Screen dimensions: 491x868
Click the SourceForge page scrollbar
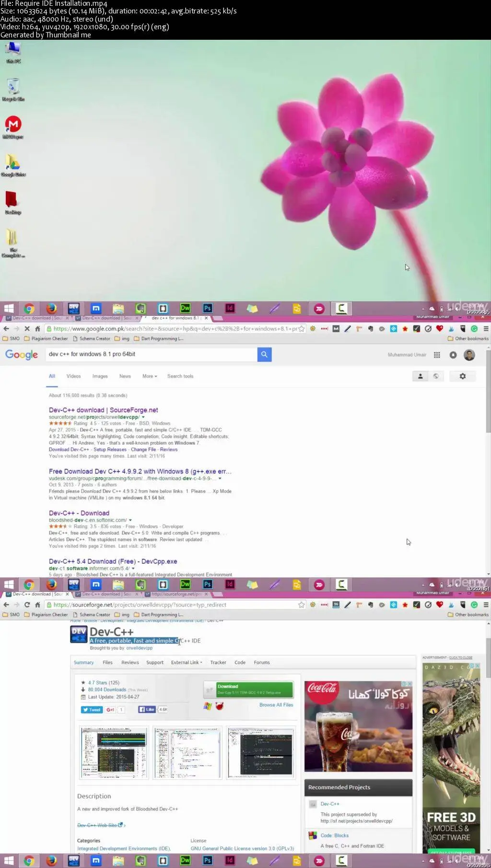[x=488, y=658]
